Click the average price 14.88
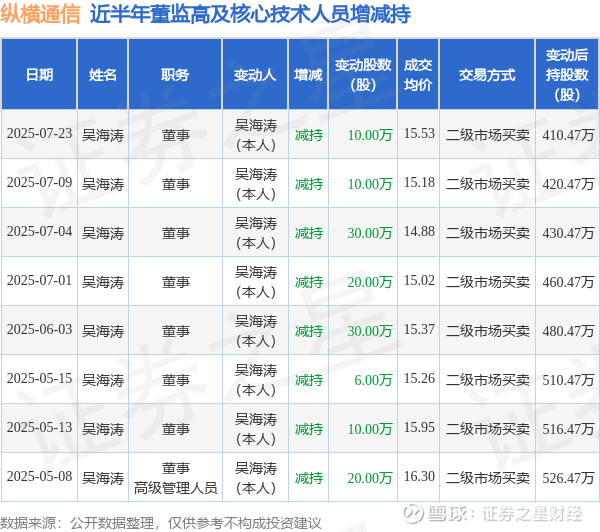The width and height of the screenshot is (600, 532). (419, 232)
